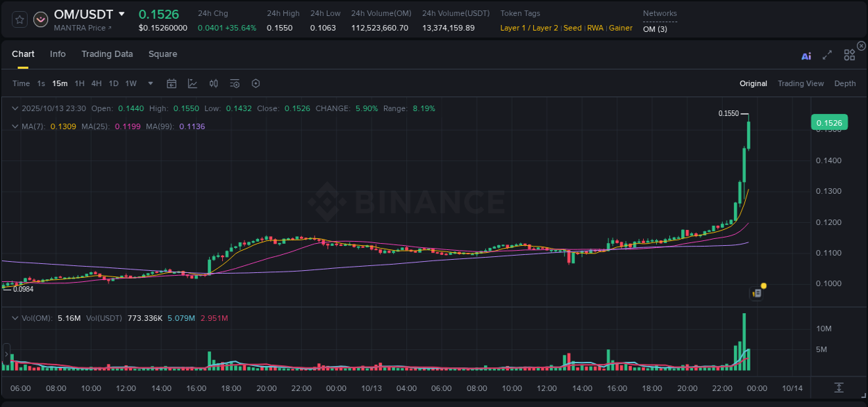Click the green 0.1526 price tag
Screen dimensions: 868x407
click(831, 122)
